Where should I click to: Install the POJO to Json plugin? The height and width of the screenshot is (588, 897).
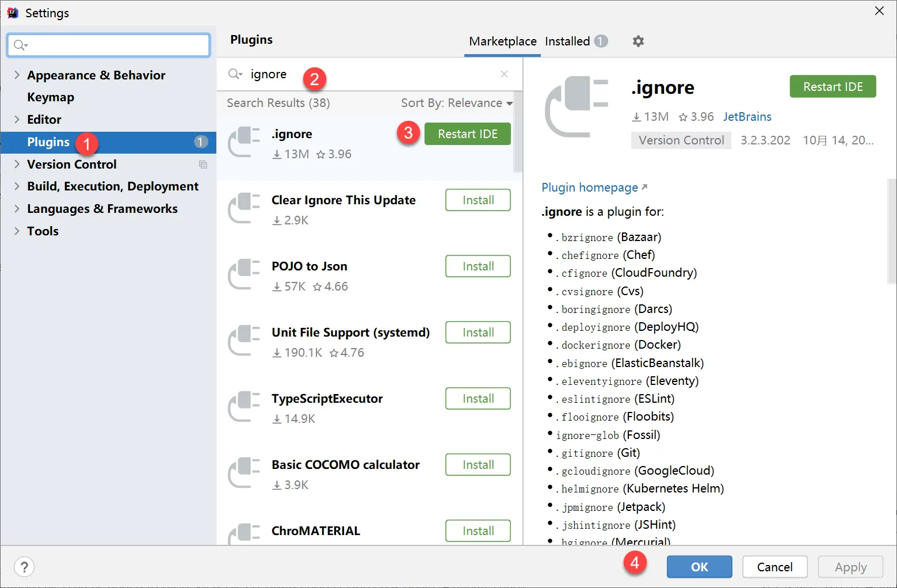[x=478, y=266]
